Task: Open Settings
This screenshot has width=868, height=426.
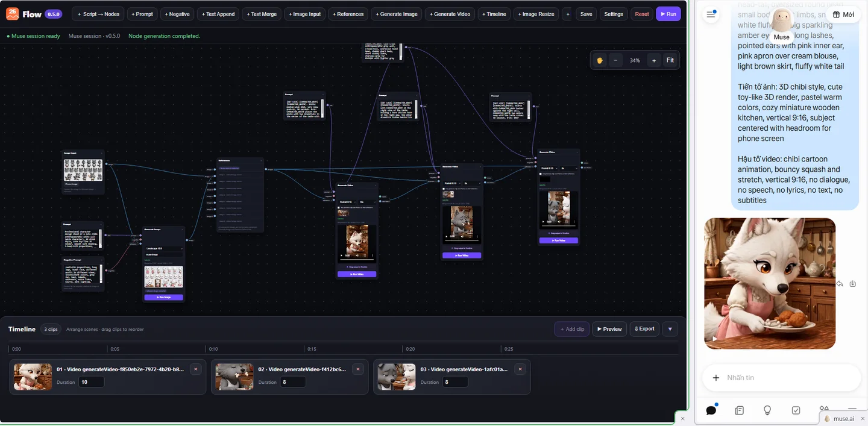Action: click(614, 14)
